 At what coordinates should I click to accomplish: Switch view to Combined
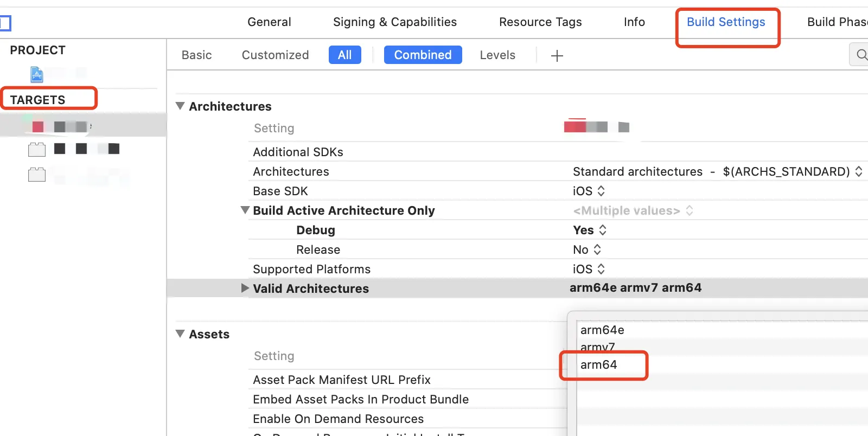[423, 55]
